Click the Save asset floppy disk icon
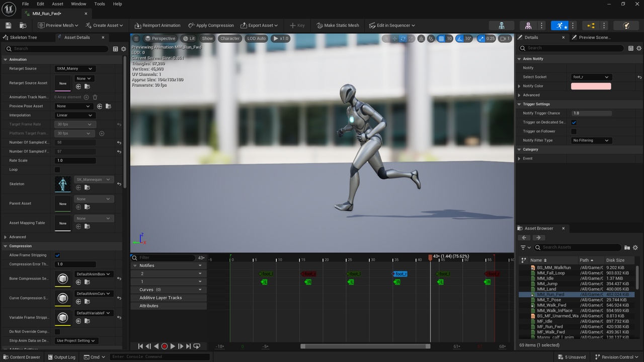The image size is (644, 362). click(x=8, y=25)
